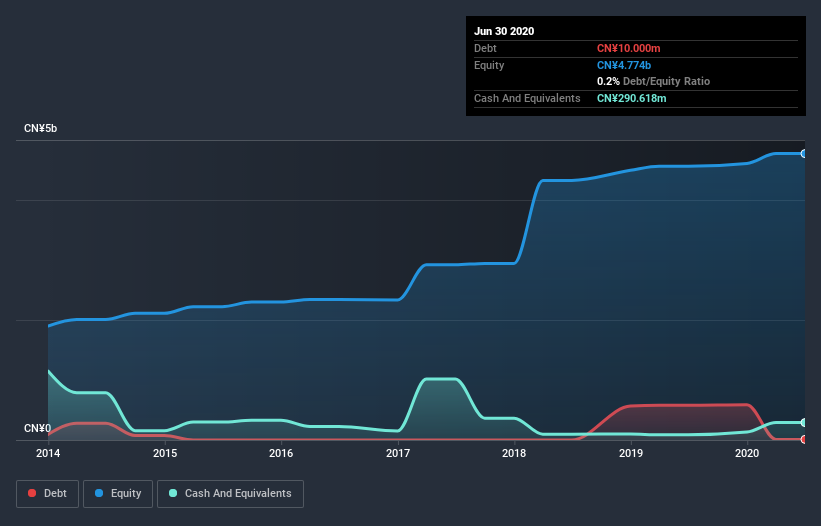
Task: Click the teal Cash endpoint marker
Action: tap(804, 422)
